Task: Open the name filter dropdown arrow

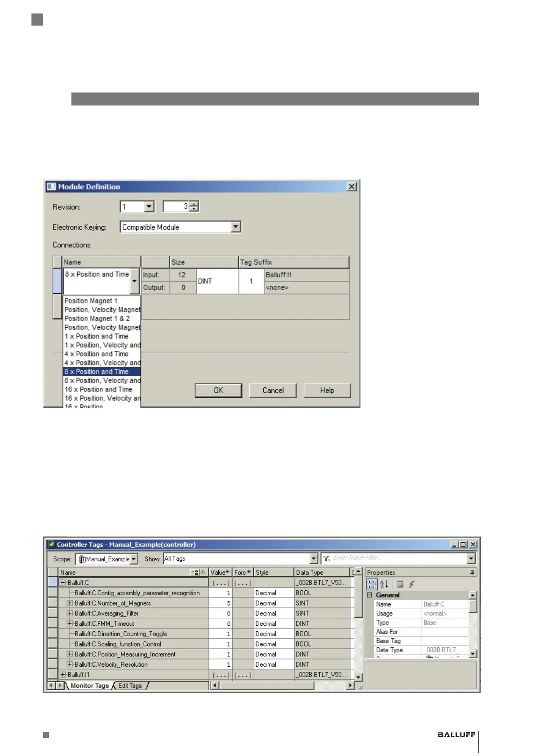Action: 471,558
